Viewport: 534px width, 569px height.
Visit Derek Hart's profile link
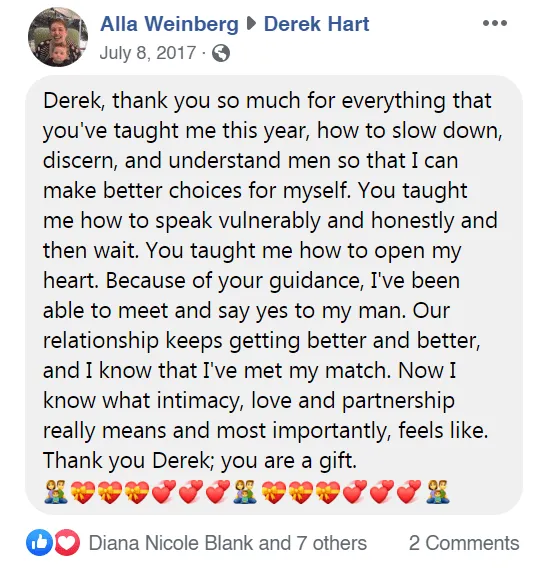click(x=316, y=24)
